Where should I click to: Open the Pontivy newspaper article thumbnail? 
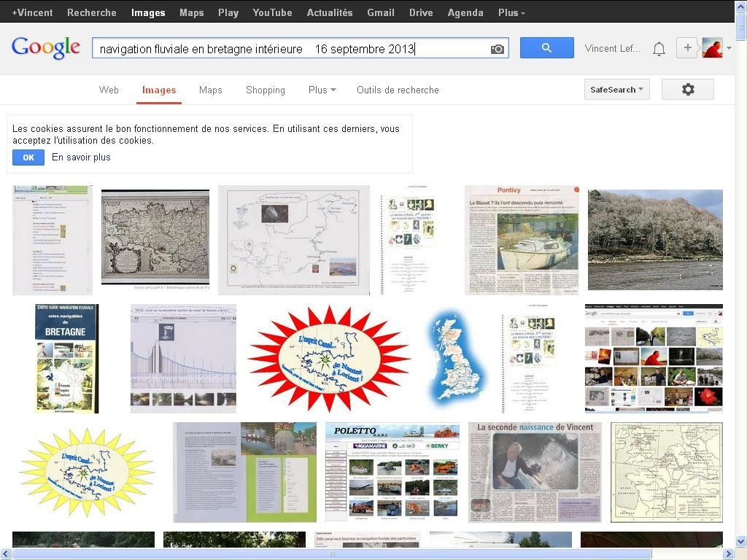click(x=522, y=240)
